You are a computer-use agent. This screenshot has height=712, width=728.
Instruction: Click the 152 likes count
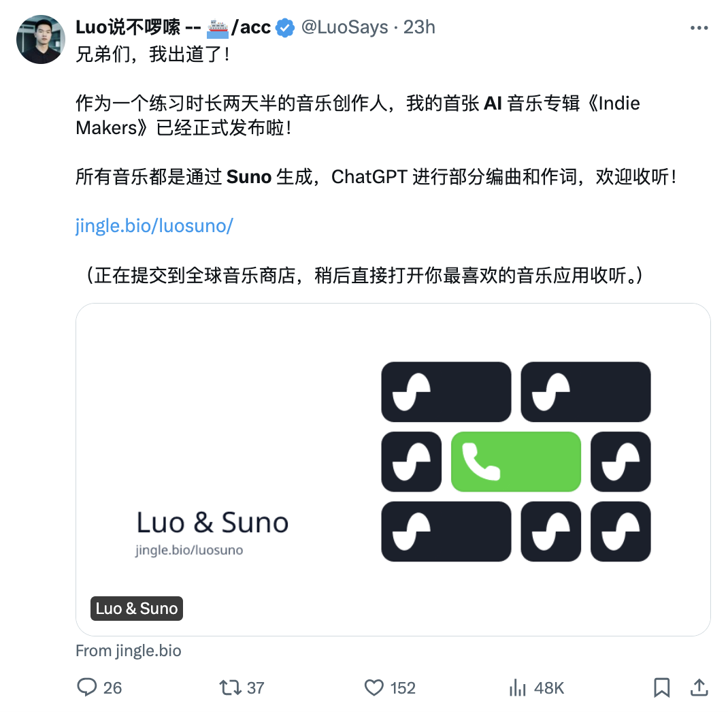click(403, 688)
